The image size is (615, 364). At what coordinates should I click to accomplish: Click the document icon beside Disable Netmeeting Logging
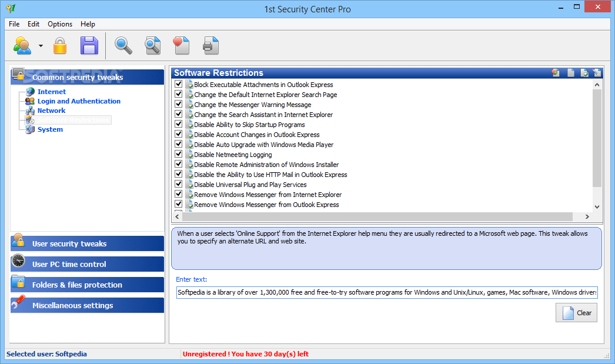189,155
